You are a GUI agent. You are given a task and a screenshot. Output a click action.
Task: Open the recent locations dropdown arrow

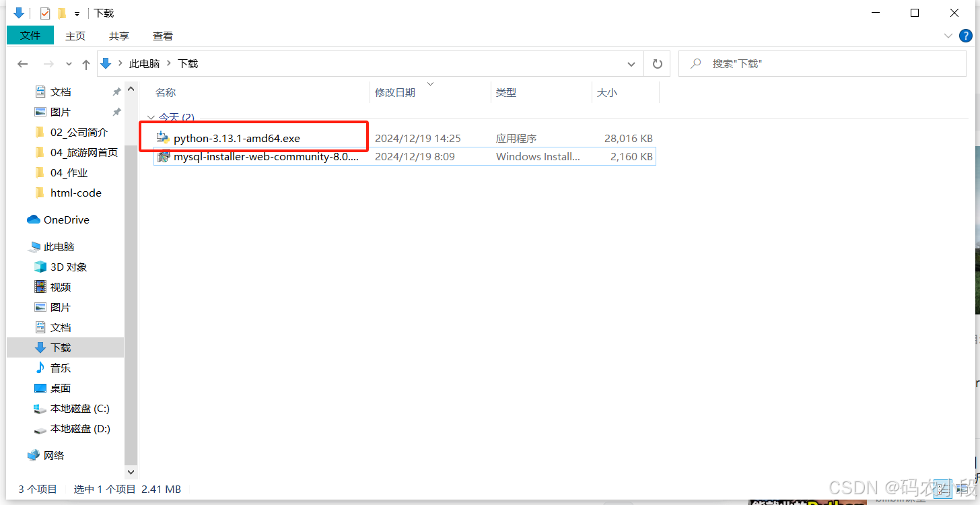(69, 64)
